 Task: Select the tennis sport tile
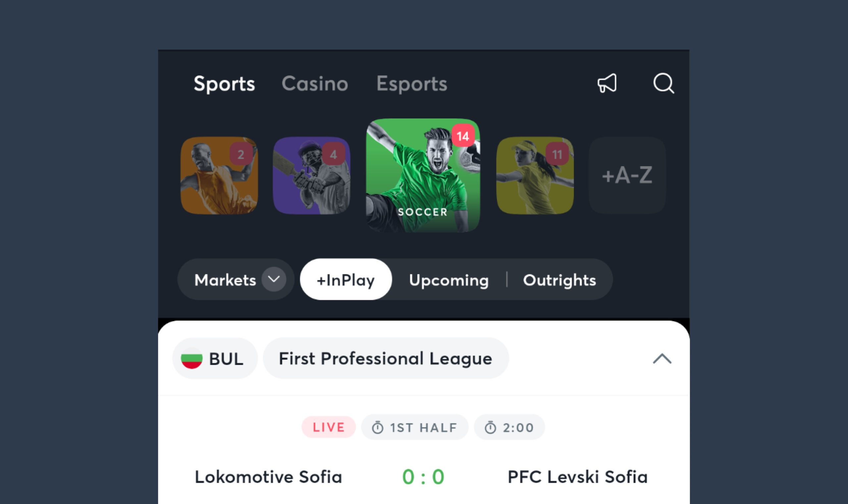coord(535,175)
